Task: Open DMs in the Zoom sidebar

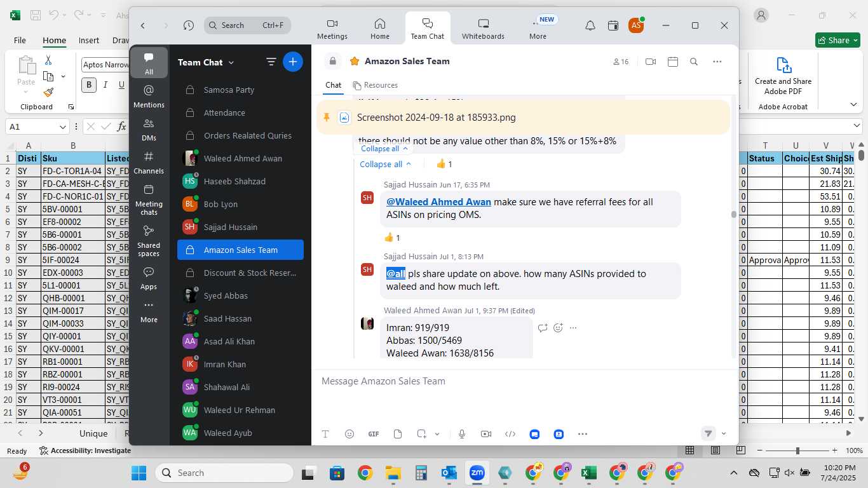Action: coord(149,129)
